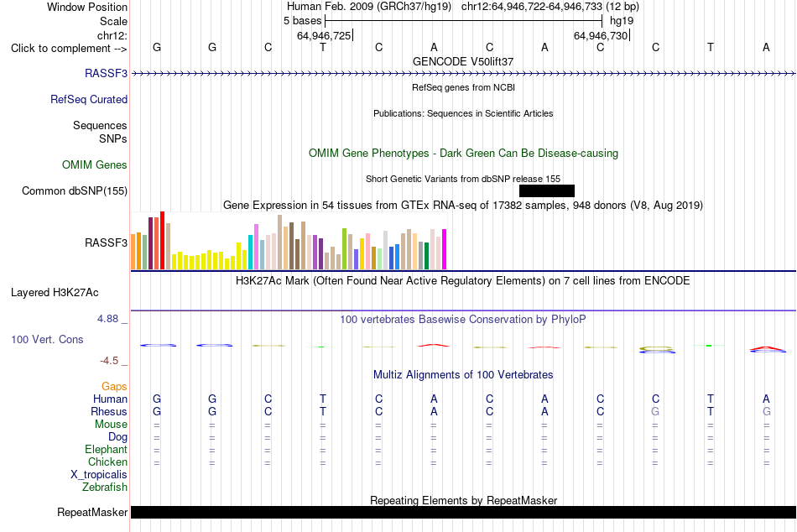Viewport: 797px width, 532px height.
Task: Click the 'Short Genetic Variants from dbSNP' title
Action: (x=463, y=179)
